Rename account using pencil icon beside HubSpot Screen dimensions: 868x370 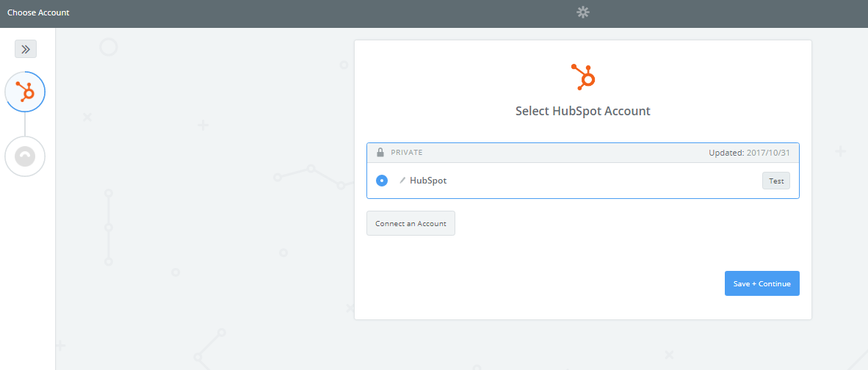tap(402, 181)
